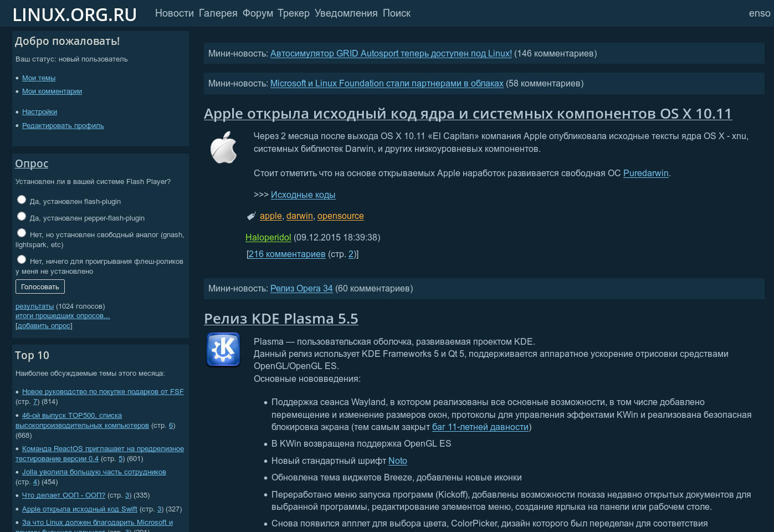Screen dimensions: 774x532
Task: Click 'Наиболее обсуждаемые темы этого месяца' text
Action: click(x=90, y=374)
